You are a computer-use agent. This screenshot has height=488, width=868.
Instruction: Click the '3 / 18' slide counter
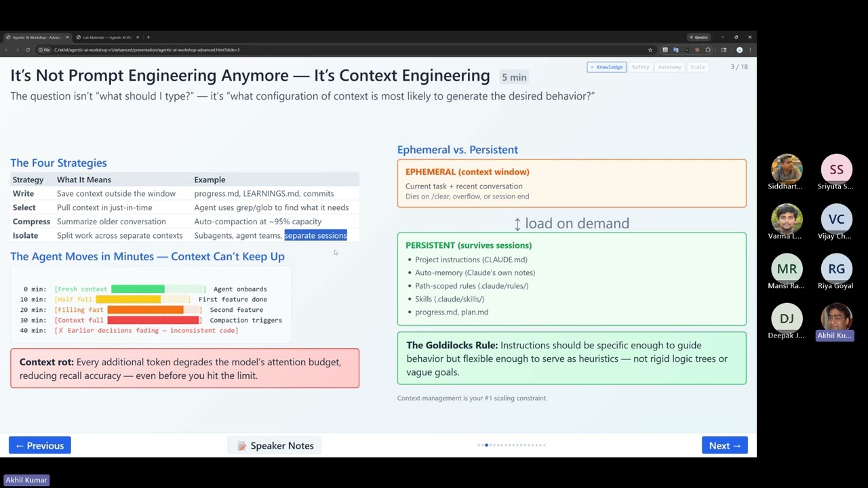739,67
